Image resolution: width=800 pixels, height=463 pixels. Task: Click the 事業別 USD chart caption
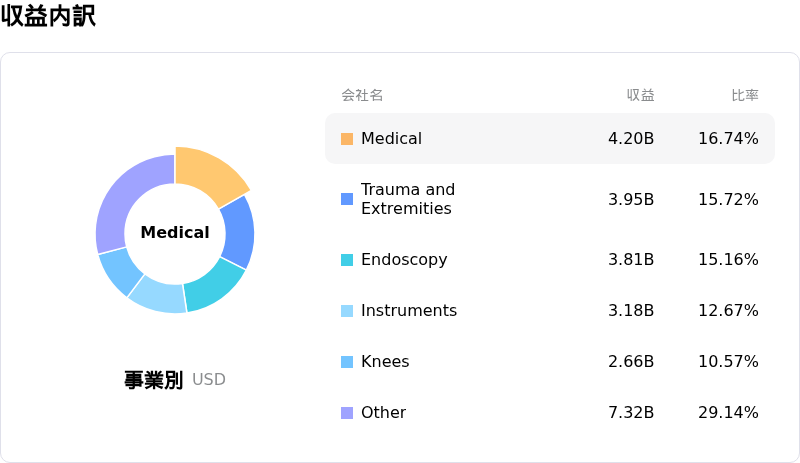[174, 380]
